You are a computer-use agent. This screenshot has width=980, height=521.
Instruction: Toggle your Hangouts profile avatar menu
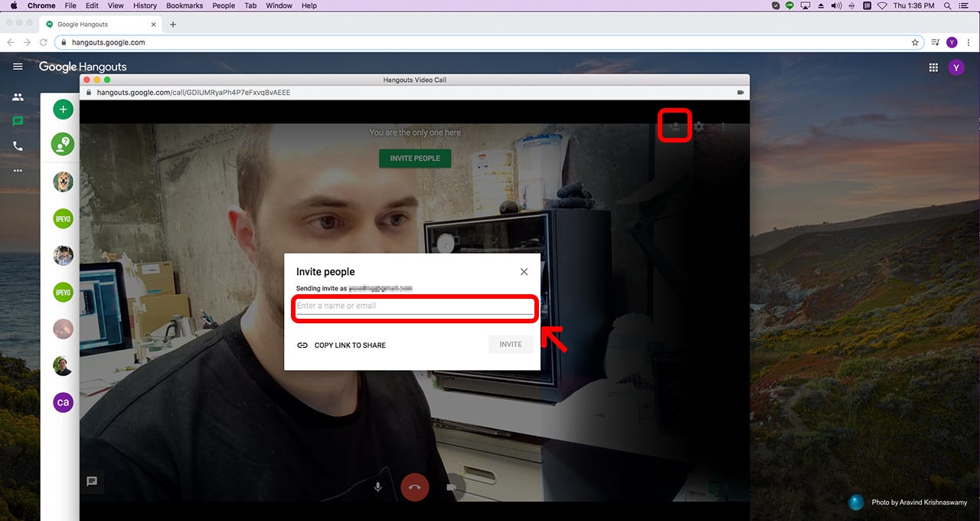click(x=956, y=67)
